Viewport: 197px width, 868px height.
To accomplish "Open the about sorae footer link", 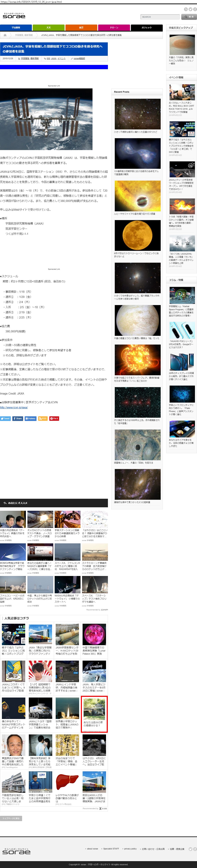I will (93, 848).
